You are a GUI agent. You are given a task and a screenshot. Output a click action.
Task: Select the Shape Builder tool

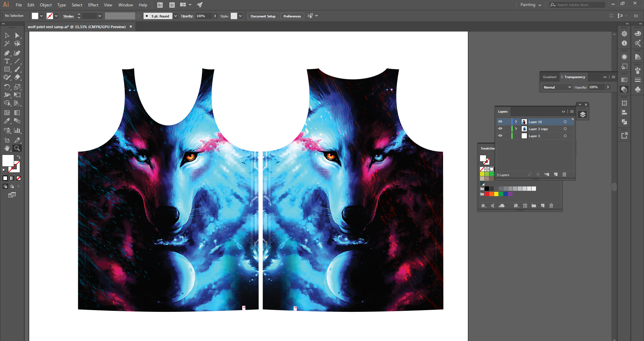(x=7, y=103)
